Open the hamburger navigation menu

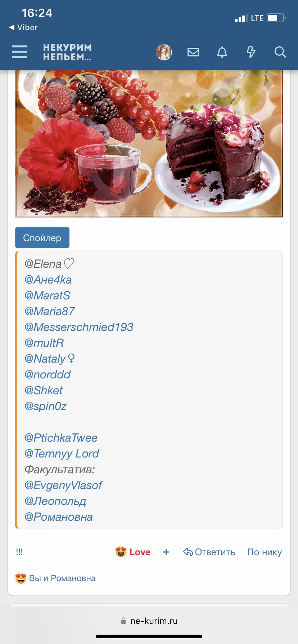click(x=19, y=52)
